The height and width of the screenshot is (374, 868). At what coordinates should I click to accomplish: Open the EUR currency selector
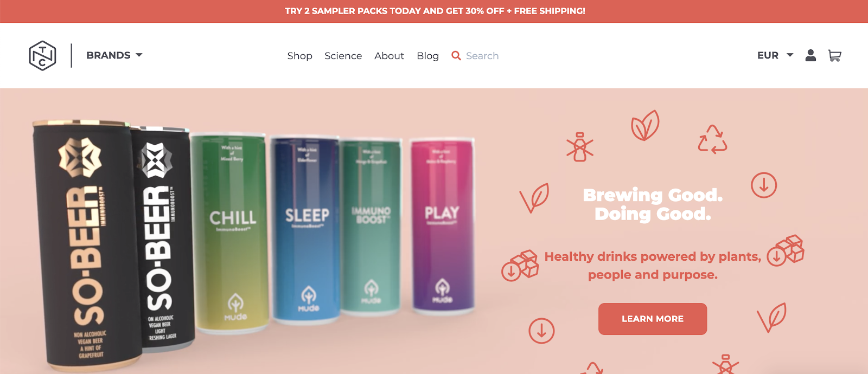click(775, 55)
